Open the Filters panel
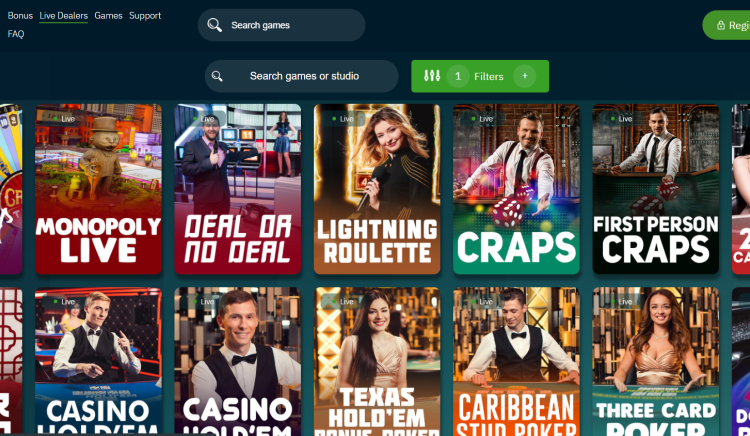 tap(480, 76)
